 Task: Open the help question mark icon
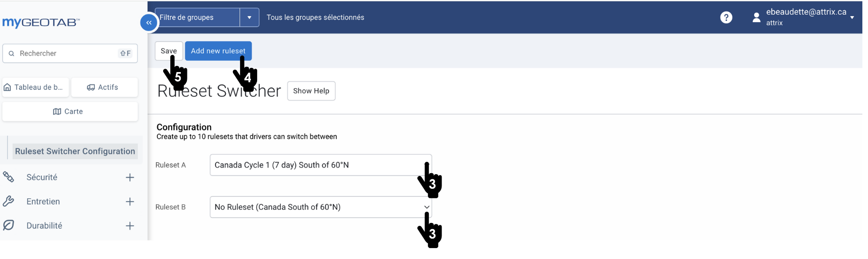pyautogui.click(x=726, y=18)
